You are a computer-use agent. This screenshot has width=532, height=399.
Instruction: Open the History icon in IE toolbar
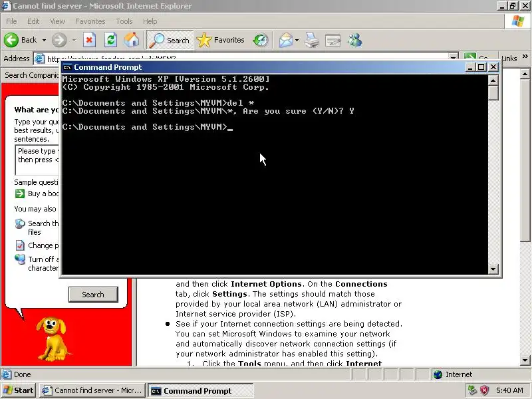coord(261,40)
